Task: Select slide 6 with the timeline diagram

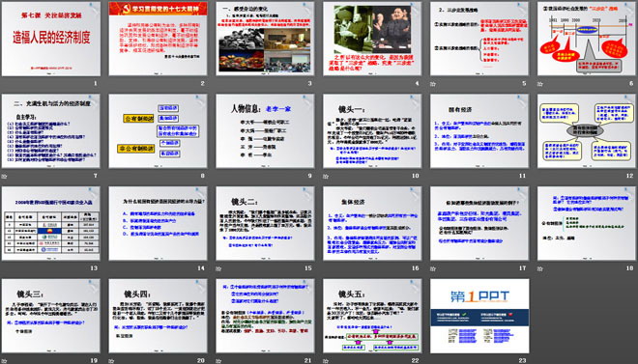Action: tap(587, 39)
